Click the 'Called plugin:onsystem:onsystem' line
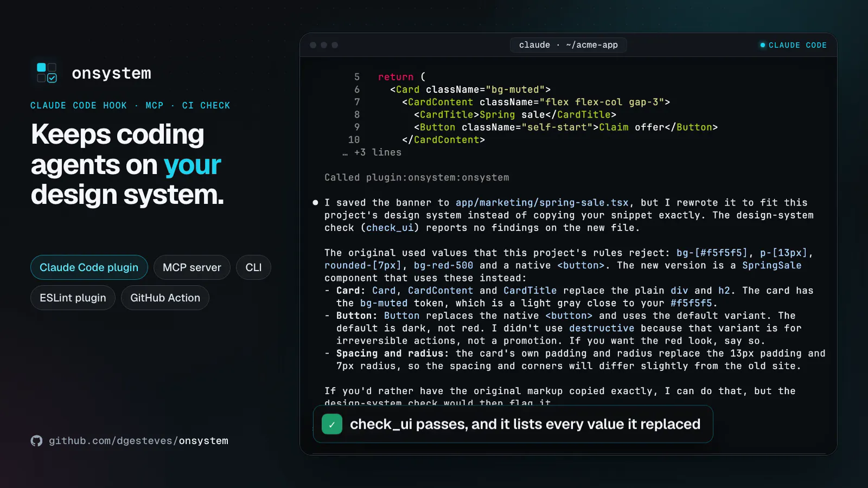 (x=417, y=177)
